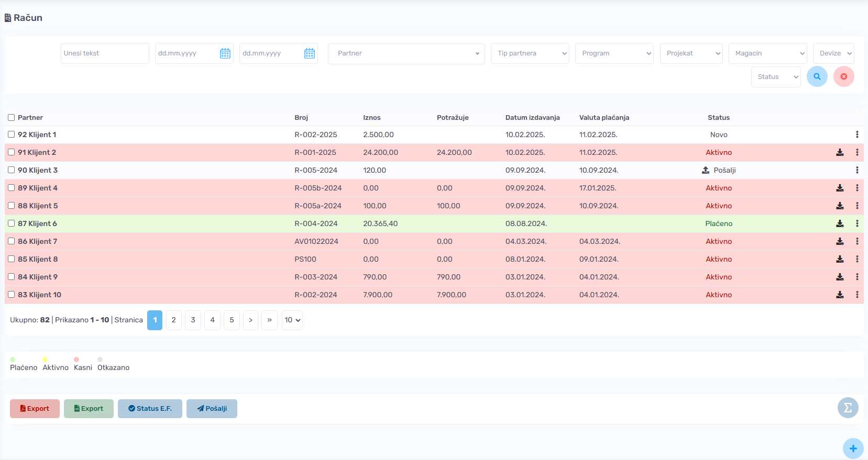Image resolution: width=868 pixels, height=460 pixels.
Task: Open the Program filter dropdown
Action: click(x=614, y=53)
